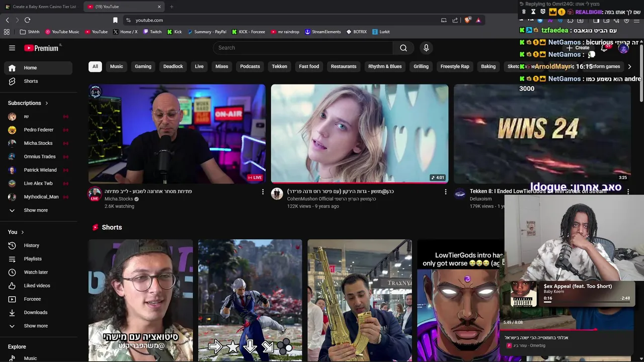Start voice search with the microphone
Image resolution: width=644 pixels, height=362 pixels.
[x=426, y=48]
